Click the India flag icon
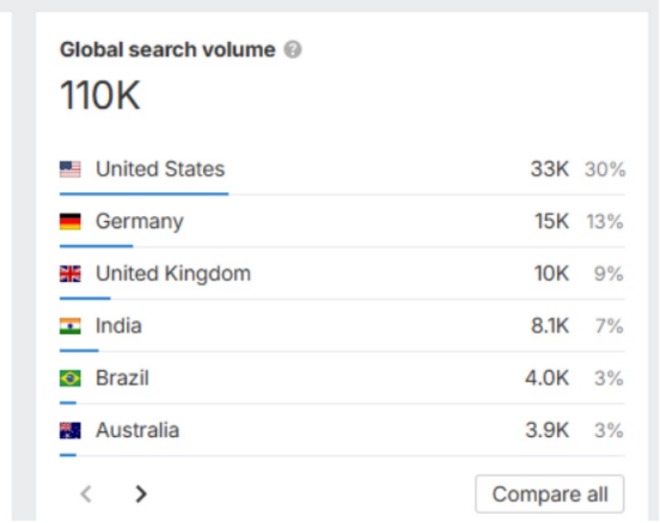The height and width of the screenshot is (523, 660). [70, 326]
